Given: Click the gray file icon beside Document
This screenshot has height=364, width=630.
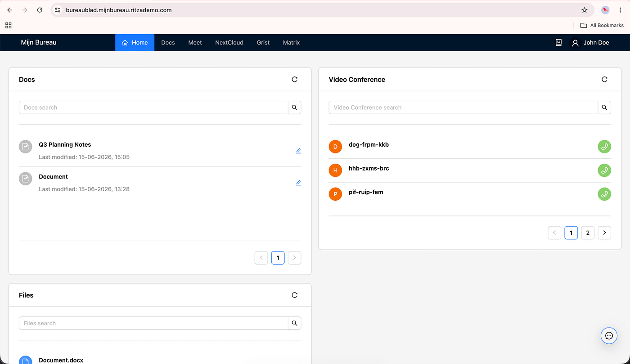Looking at the screenshot, I should coord(26,179).
